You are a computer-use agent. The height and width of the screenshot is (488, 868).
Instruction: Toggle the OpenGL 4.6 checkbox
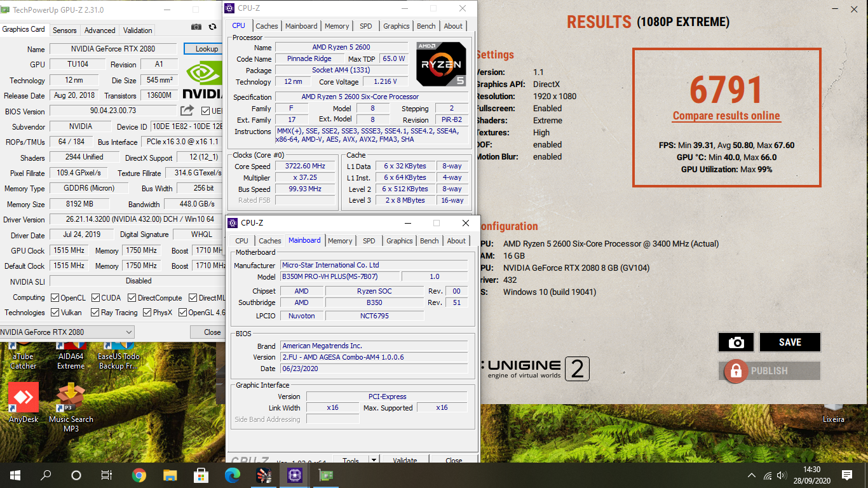pos(182,312)
